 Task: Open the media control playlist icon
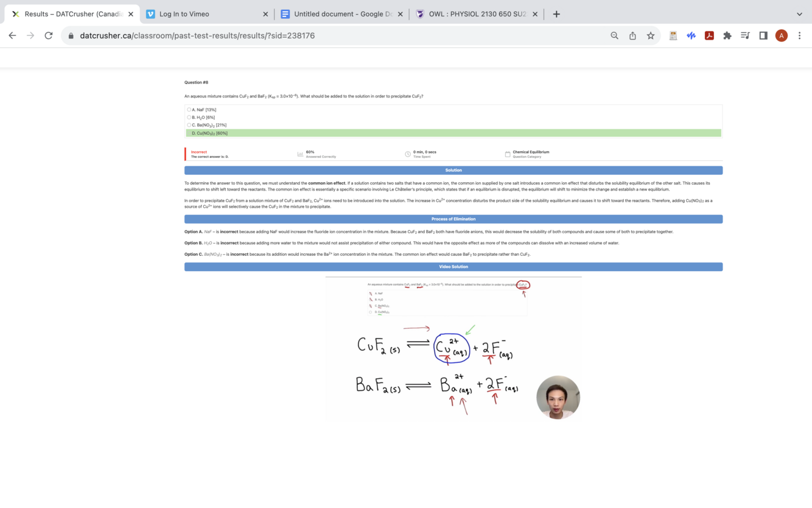click(x=745, y=35)
